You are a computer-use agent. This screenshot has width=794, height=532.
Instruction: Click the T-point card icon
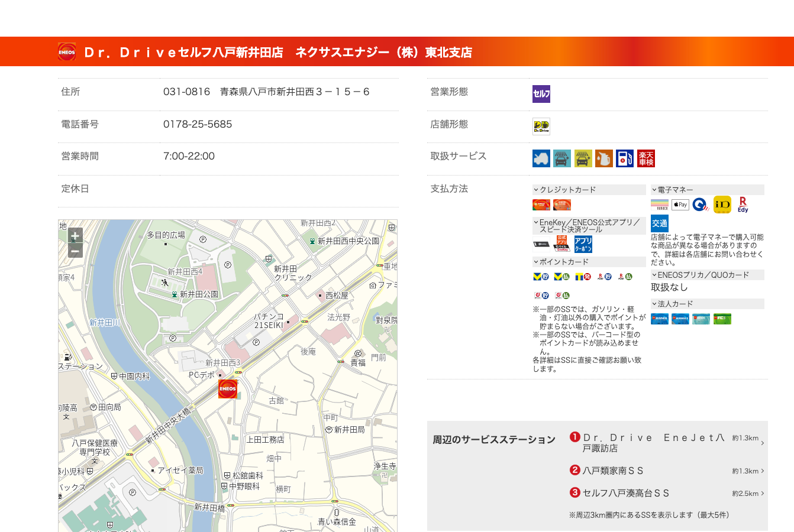click(583, 277)
